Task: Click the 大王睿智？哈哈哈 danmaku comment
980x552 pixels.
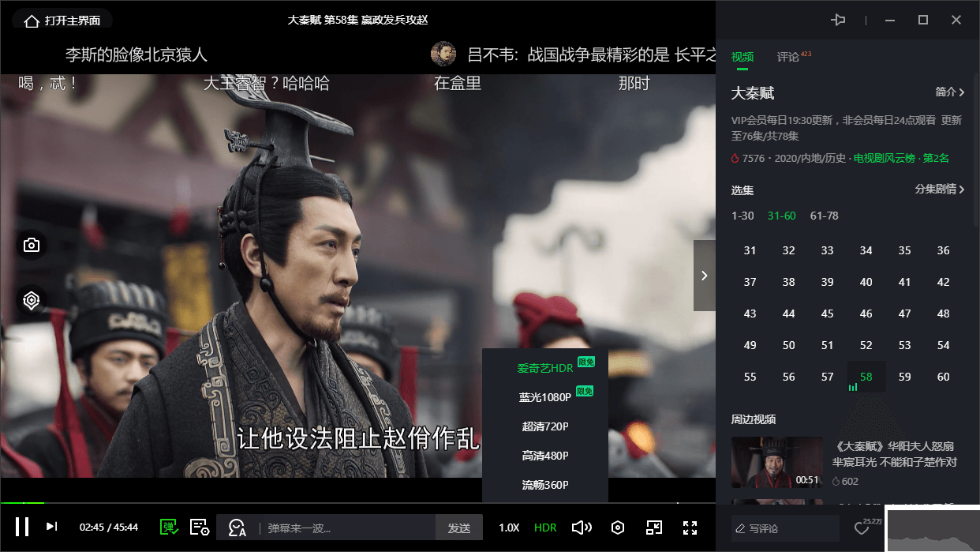Action: coord(267,83)
